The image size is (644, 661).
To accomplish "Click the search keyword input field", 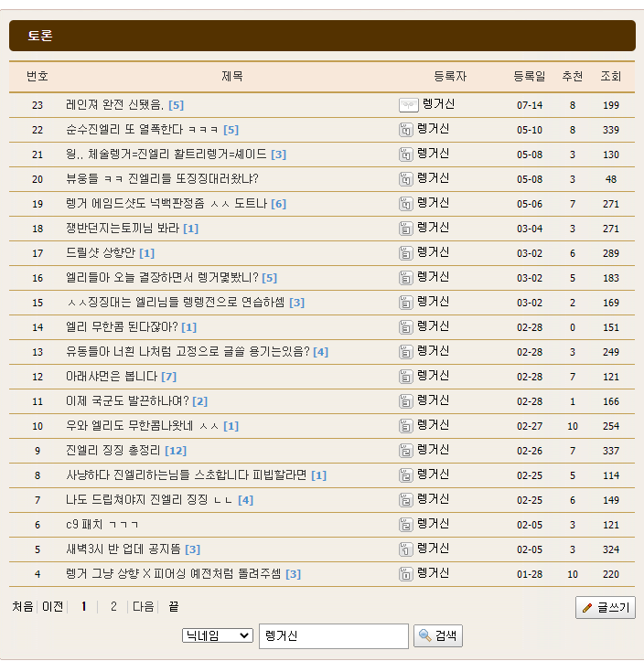I will 333,636.
